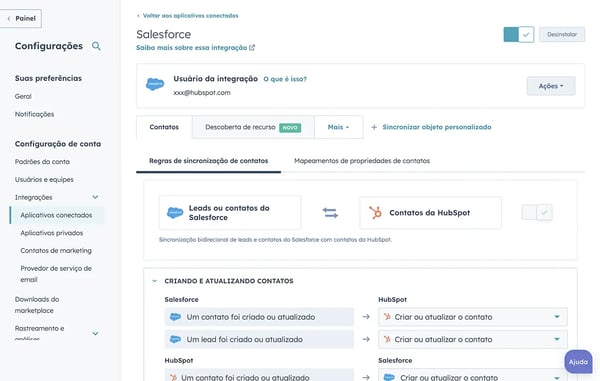The width and height of the screenshot is (600, 381).
Task: Click the NOVO badge on Descoberta de recurso
Action: pos(290,127)
